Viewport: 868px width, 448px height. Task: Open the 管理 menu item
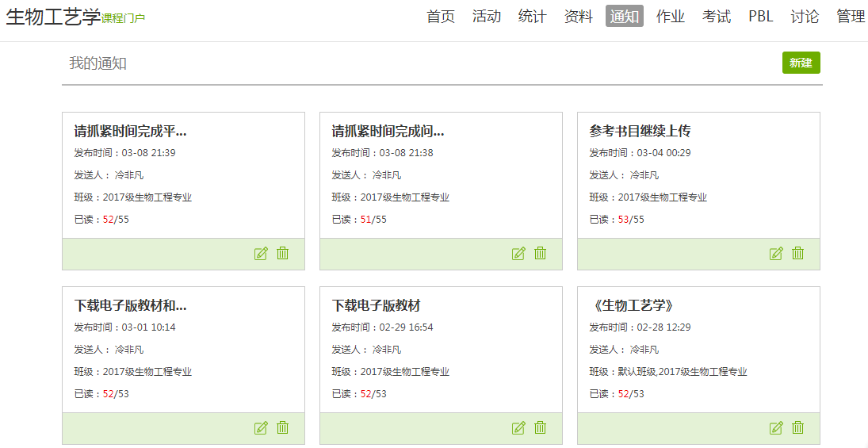click(x=851, y=17)
